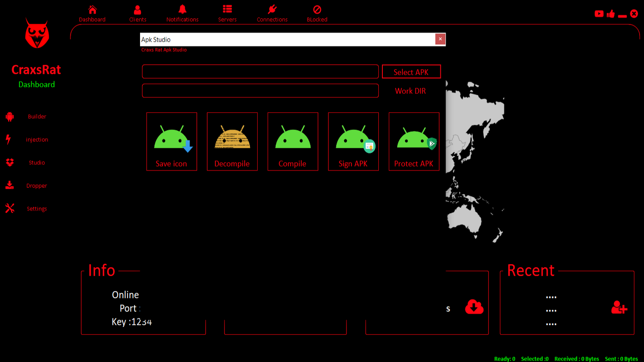
Task: Open the Dropper download icon in sidebar
Action: click(x=10, y=185)
